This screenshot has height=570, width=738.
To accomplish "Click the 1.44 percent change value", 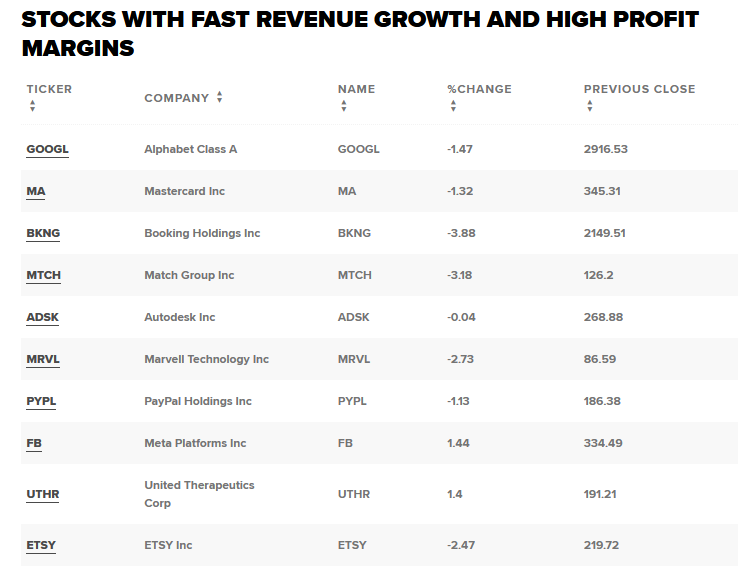I will click(458, 443).
